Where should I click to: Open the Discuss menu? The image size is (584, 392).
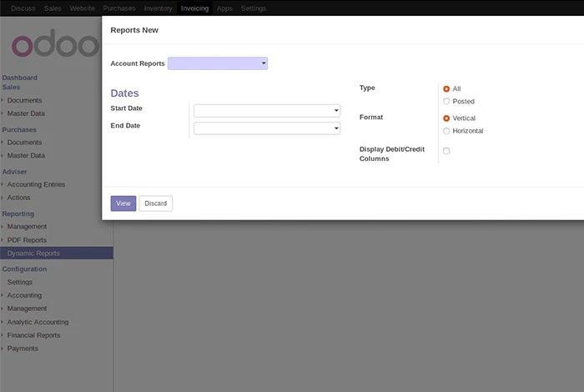(23, 8)
